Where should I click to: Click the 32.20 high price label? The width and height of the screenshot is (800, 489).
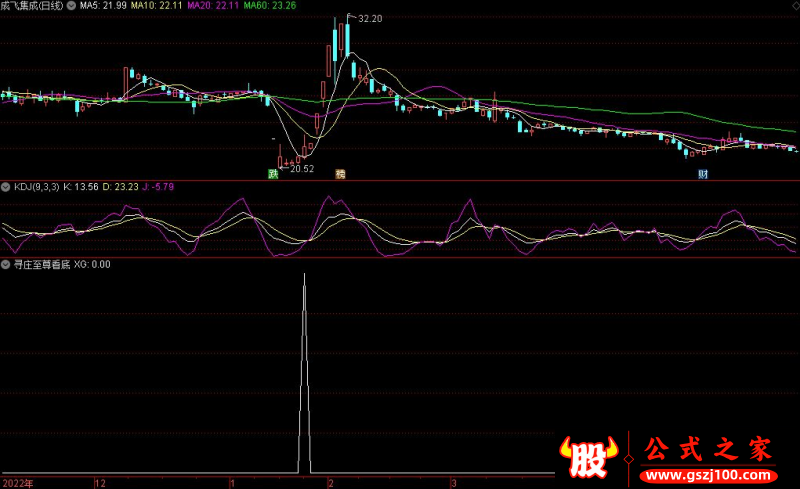(x=369, y=19)
